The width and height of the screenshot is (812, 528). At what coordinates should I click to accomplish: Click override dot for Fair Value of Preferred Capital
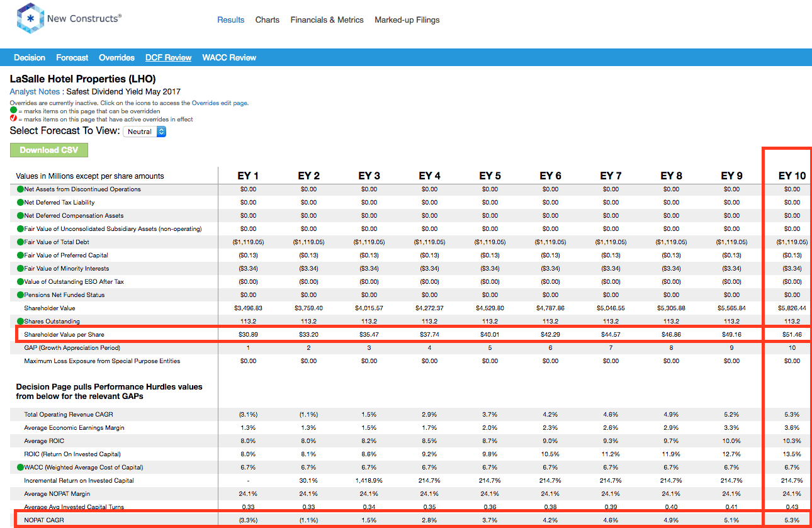[x=20, y=255]
